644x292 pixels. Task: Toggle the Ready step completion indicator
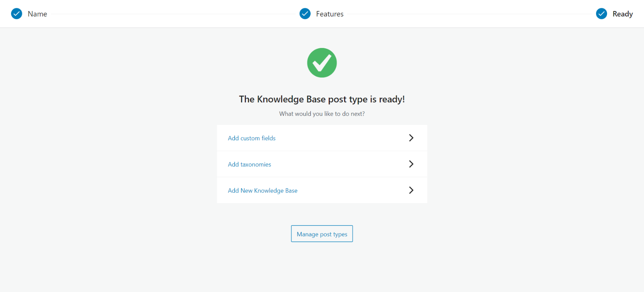601,13
